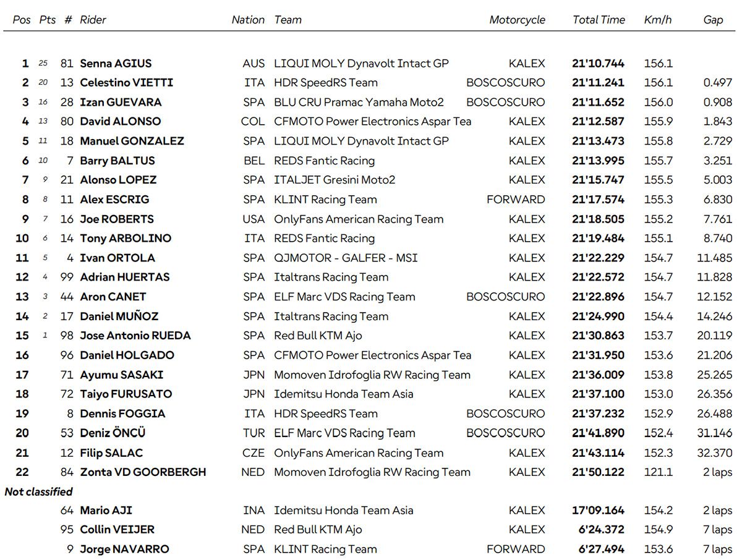Viewport: 742px width, 560px height.
Task: Select the Motorcycle column header
Action: [x=517, y=20]
